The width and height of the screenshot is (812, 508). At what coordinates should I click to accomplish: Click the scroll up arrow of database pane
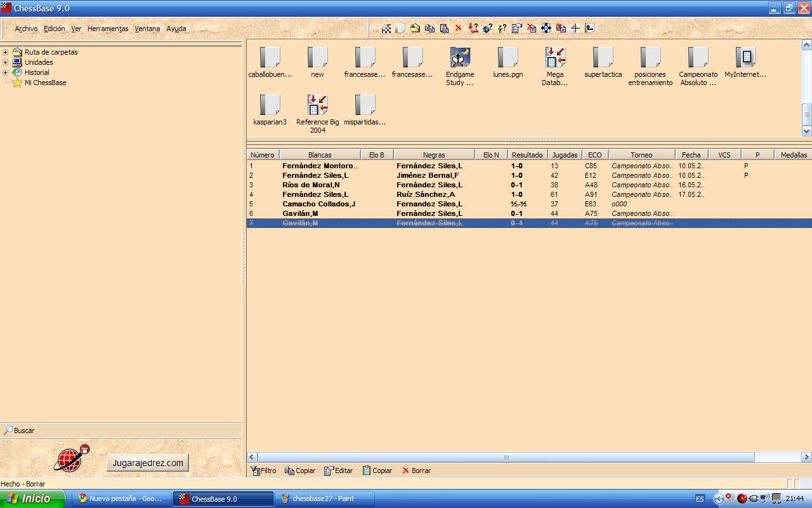coord(807,45)
